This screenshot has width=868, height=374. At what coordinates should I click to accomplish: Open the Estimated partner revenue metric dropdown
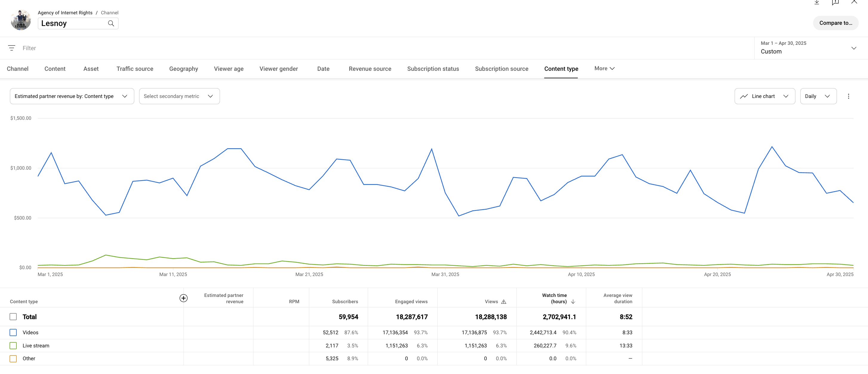pos(72,96)
